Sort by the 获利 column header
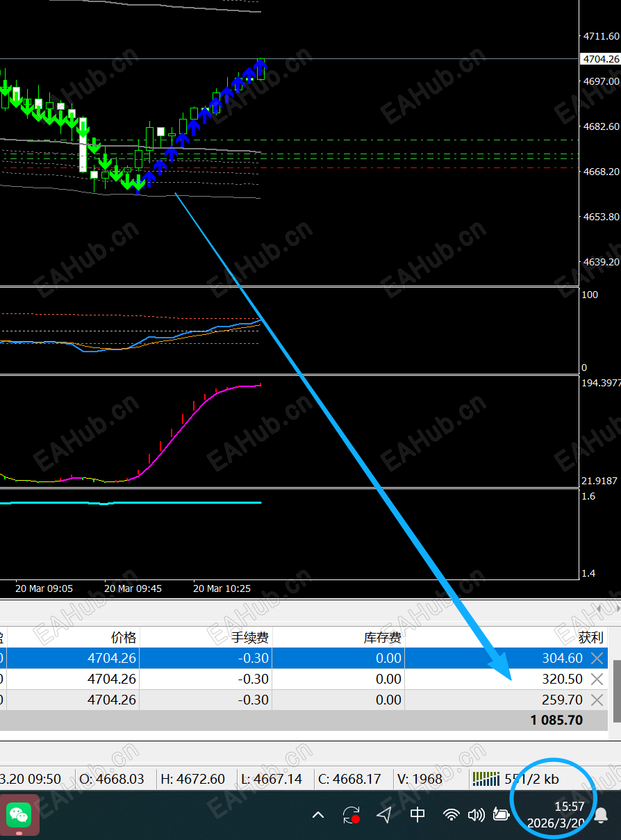Image resolution: width=621 pixels, height=840 pixels. click(590, 637)
